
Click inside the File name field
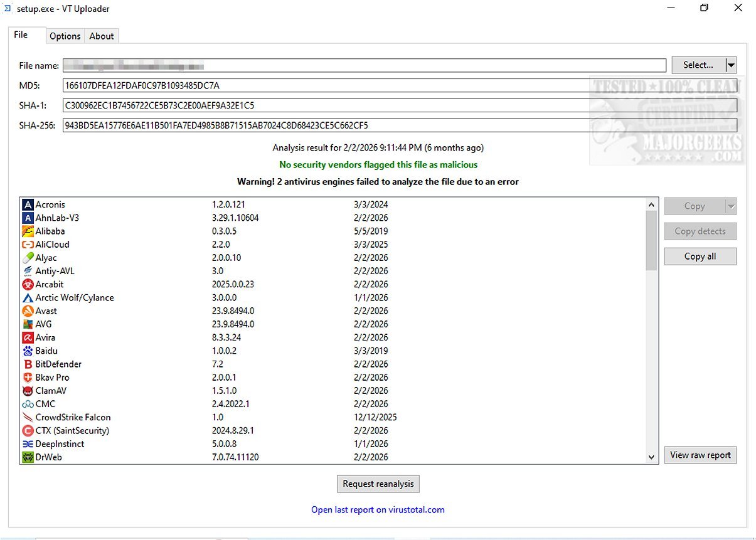click(x=365, y=65)
